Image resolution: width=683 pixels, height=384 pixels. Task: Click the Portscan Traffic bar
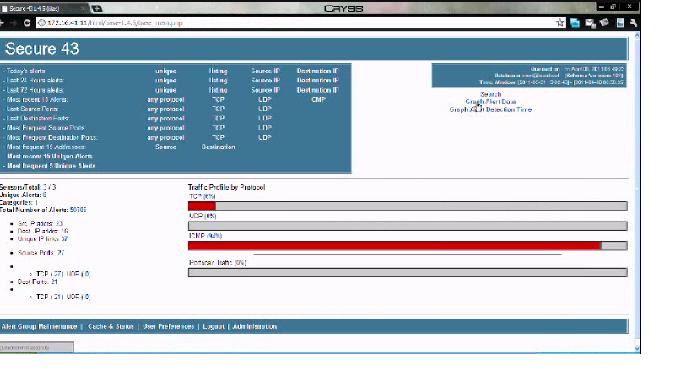408,273
